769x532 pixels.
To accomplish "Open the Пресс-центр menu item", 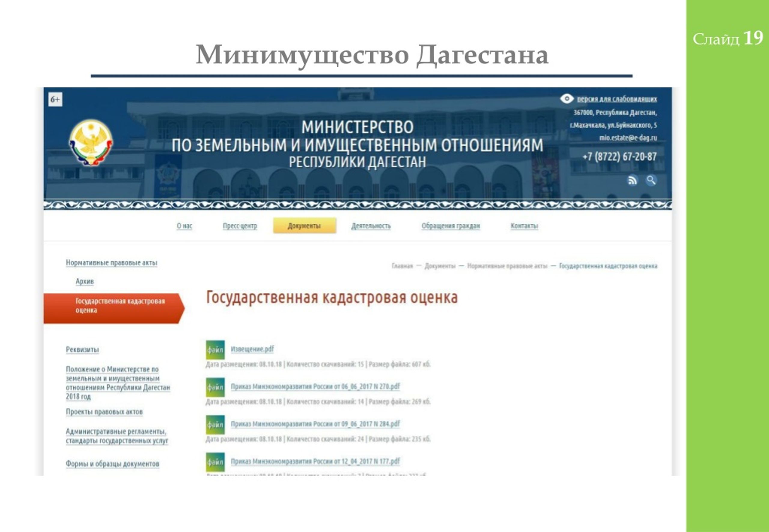I will 240,226.
